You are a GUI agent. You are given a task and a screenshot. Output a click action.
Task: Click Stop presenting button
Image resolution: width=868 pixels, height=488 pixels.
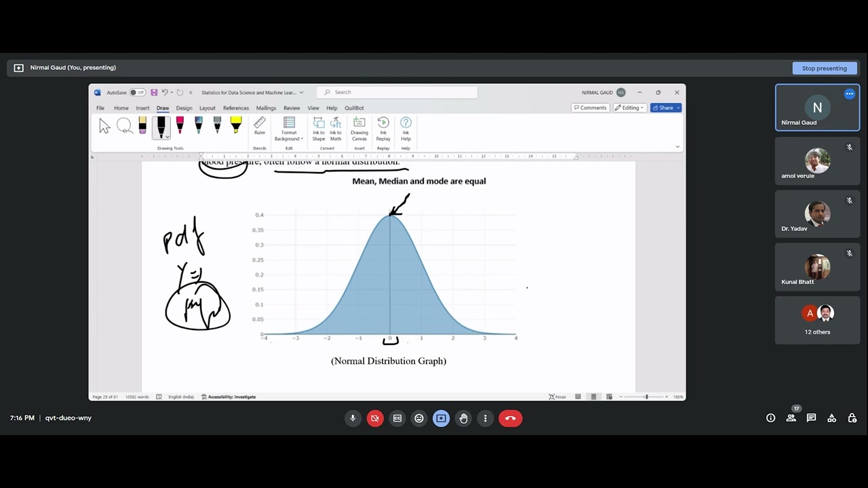click(825, 68)
